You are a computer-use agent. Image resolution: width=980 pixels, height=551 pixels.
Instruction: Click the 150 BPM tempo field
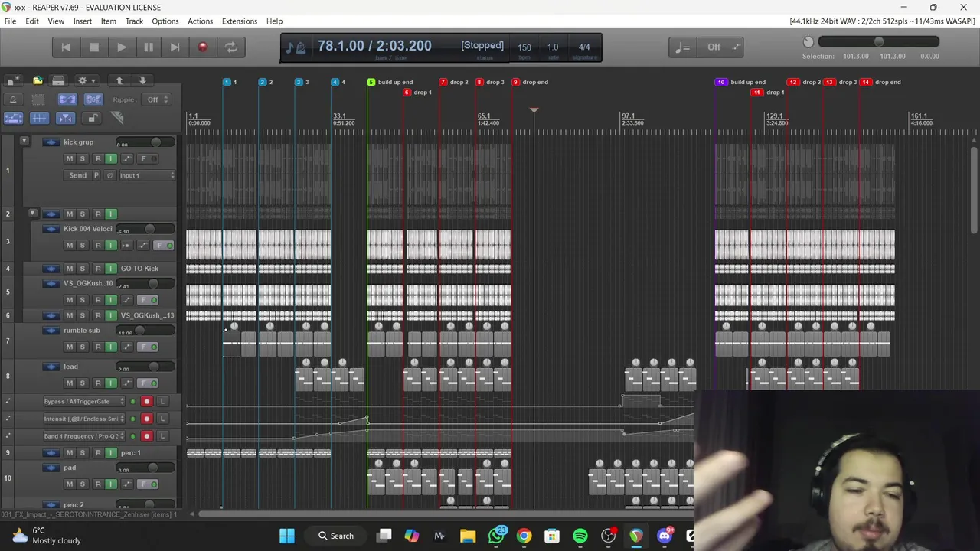524,47
